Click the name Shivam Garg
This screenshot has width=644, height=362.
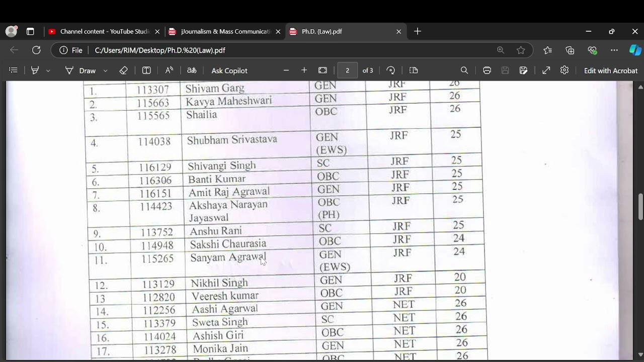point(215,88)
